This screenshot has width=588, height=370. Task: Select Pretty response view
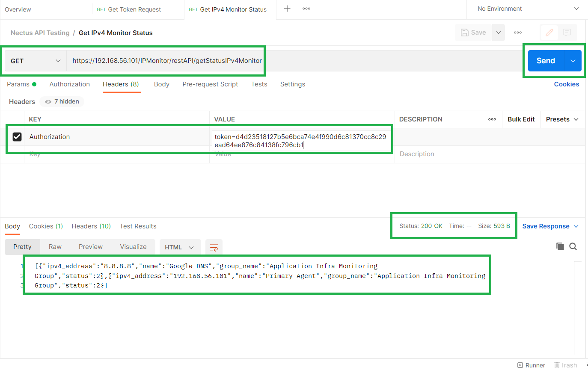point(22,247)
